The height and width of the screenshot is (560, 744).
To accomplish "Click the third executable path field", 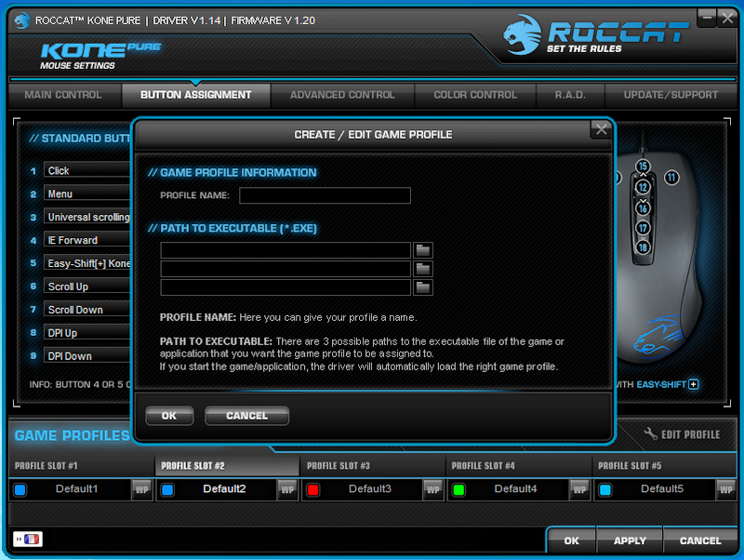I will tap(286, 287).
